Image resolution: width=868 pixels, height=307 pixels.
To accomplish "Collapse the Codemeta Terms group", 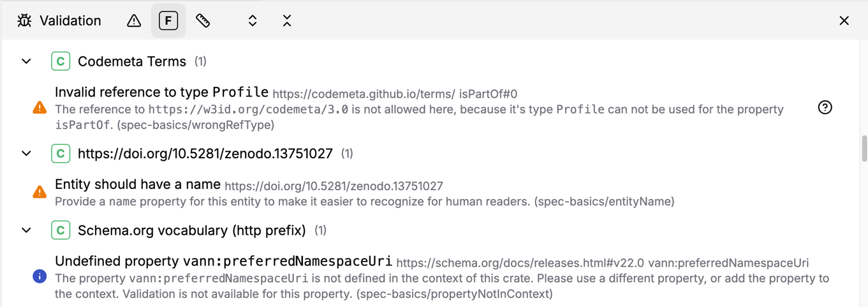I will (27, 61).
